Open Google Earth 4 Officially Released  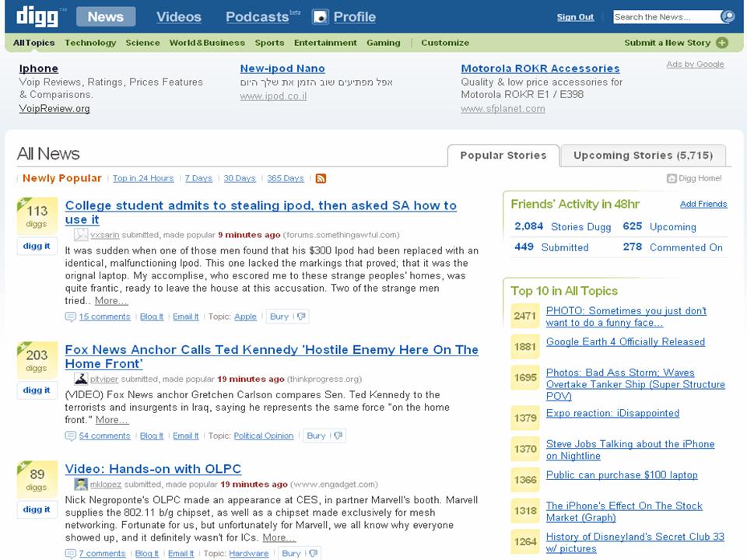[626, 342]
